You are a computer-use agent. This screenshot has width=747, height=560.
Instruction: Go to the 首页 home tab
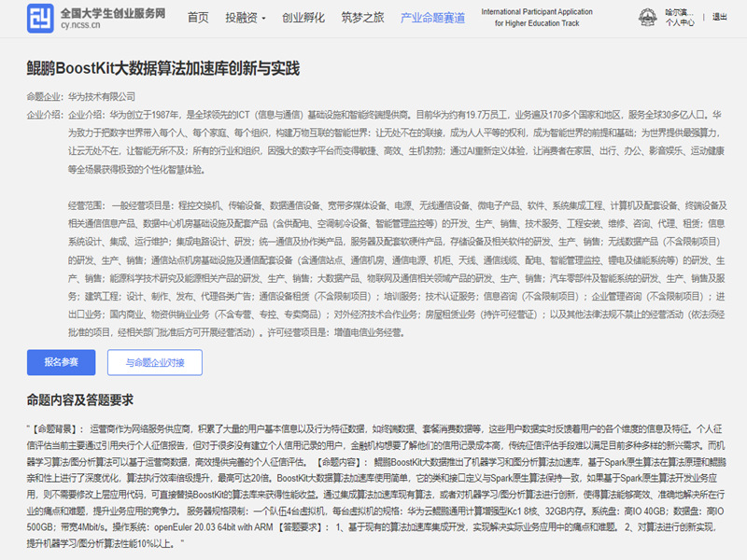[198, 18]
